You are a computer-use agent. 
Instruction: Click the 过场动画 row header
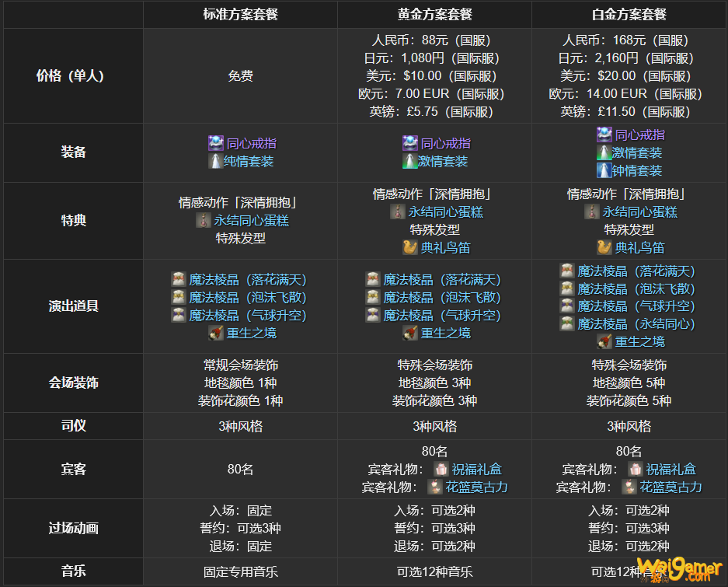(73, 528)
